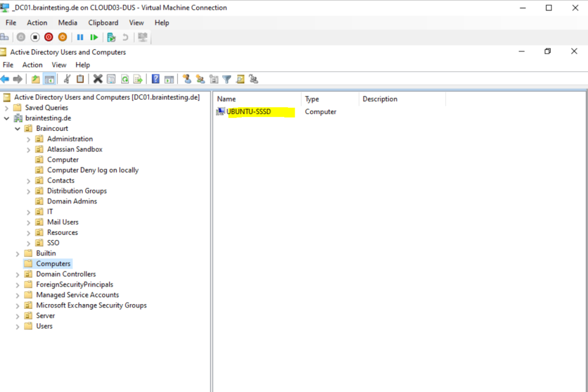Expand the Domain Controllers container

point(18,275)
